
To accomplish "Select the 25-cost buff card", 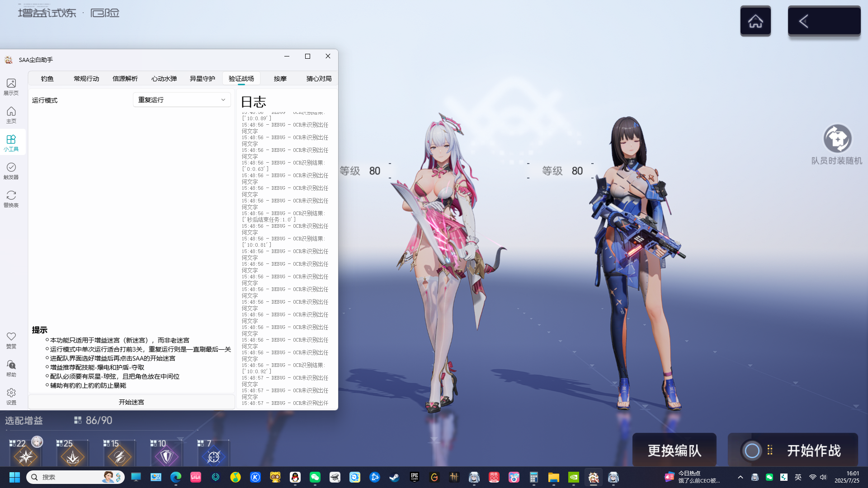I will 72,453.
